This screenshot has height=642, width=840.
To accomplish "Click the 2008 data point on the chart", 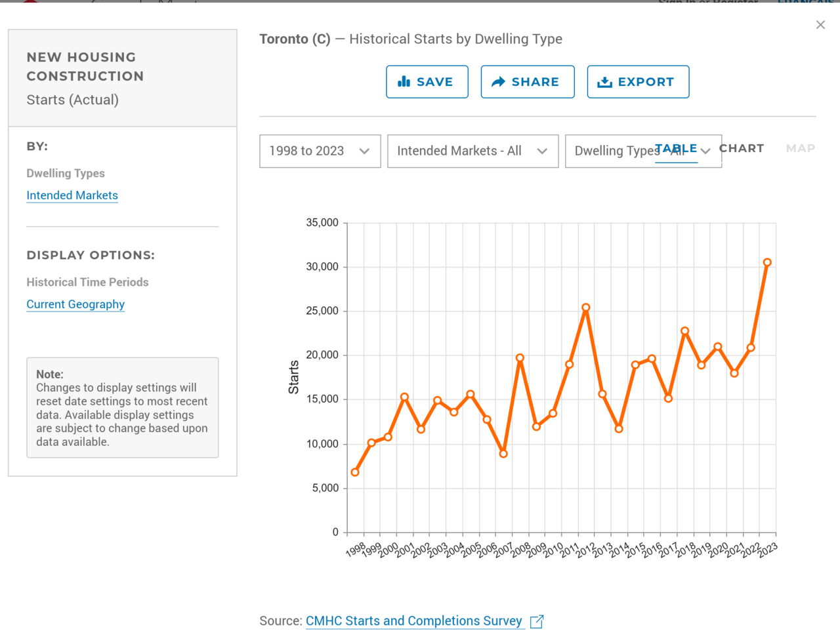I will [x=520, y=358].
